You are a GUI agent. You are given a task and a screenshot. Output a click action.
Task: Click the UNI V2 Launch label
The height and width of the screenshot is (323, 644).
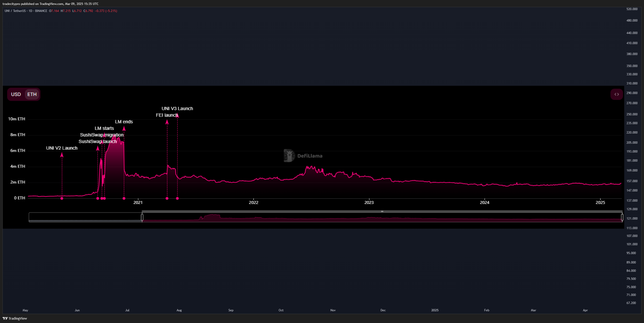coord(62,148)
